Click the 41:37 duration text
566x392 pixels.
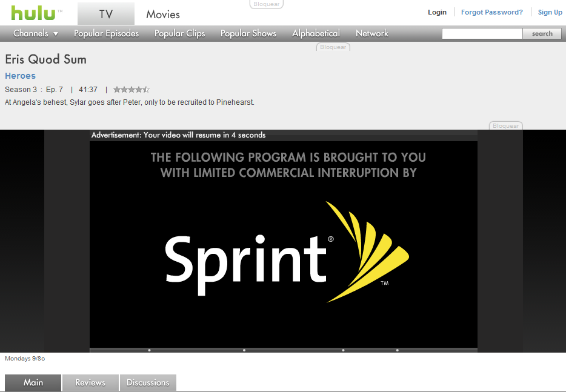88,90
